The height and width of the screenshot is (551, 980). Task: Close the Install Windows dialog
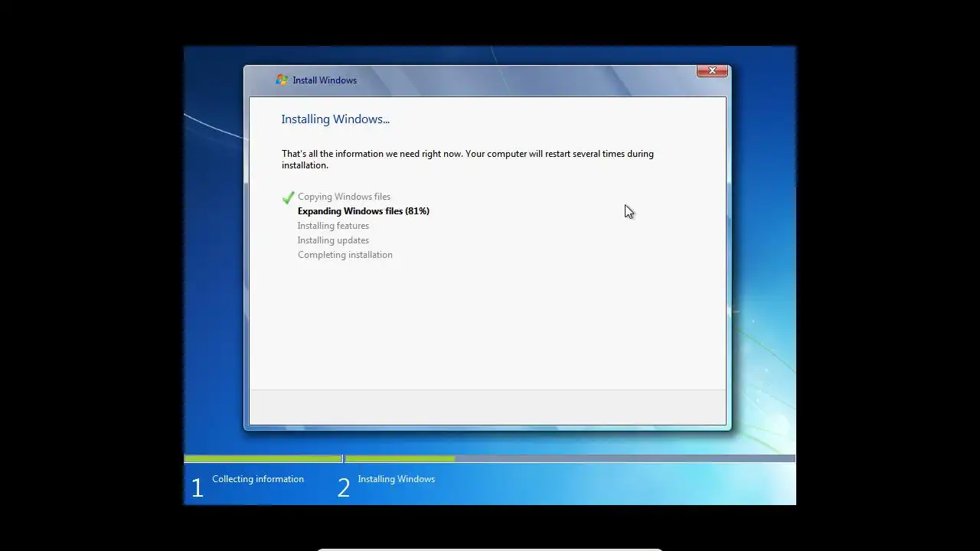click(x=712, y=70)
